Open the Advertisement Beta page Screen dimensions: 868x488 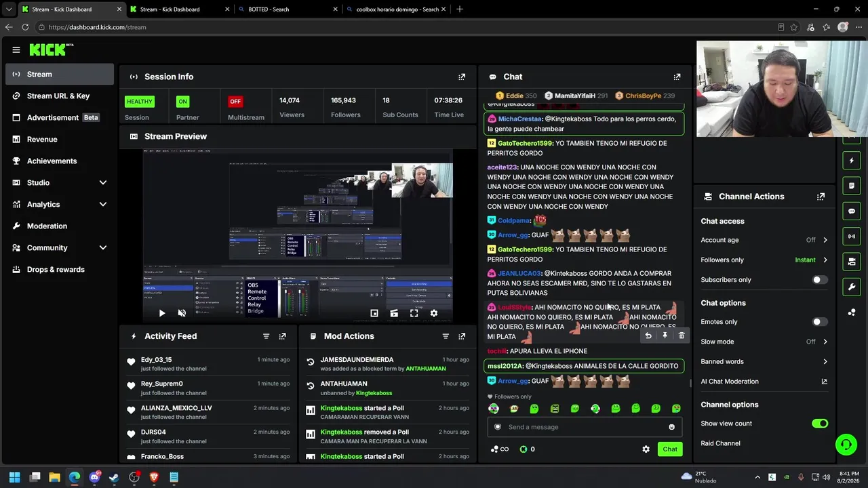pyautogui.click(x=60, y=118)
